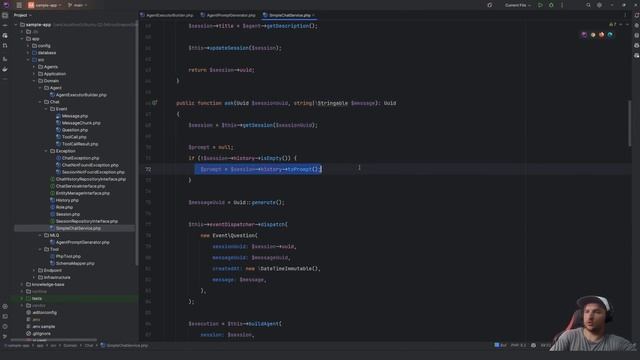Open the Current File run configuration dropdown
The image size is (640, 360).
(x=518, y=5)
